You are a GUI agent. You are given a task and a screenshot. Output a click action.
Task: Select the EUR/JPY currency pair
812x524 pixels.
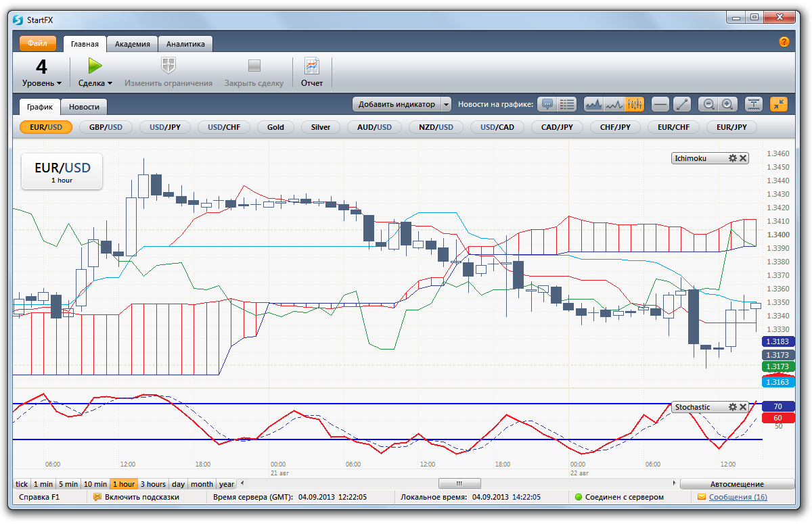pyautogui.click(x=731, y=127)
